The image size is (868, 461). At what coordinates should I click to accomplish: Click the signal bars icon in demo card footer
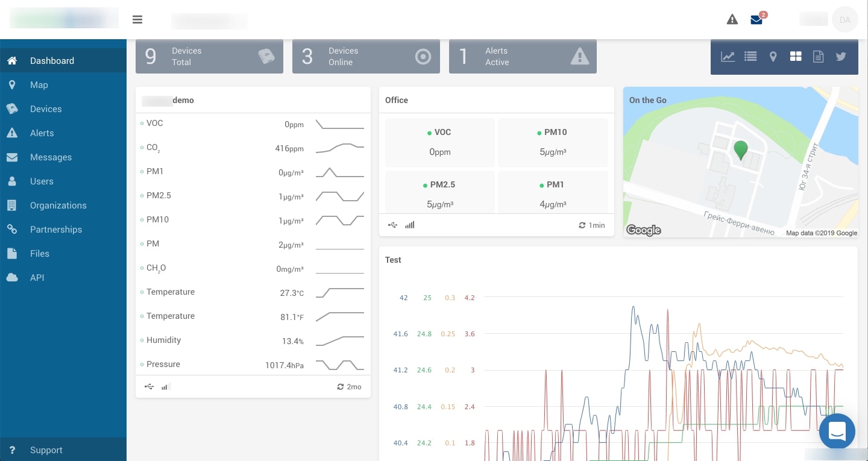166,387
